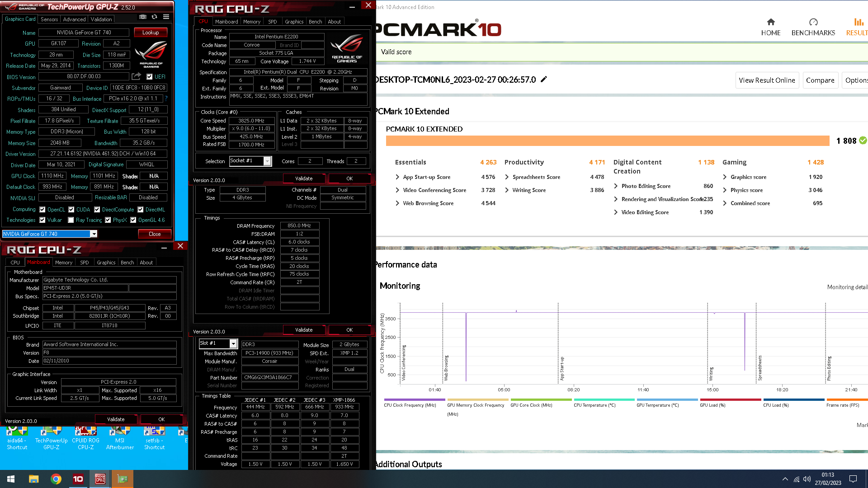This screenshot has width=868, height=488.
Task: Click the Windows Start button
Action: click(11, 479)
